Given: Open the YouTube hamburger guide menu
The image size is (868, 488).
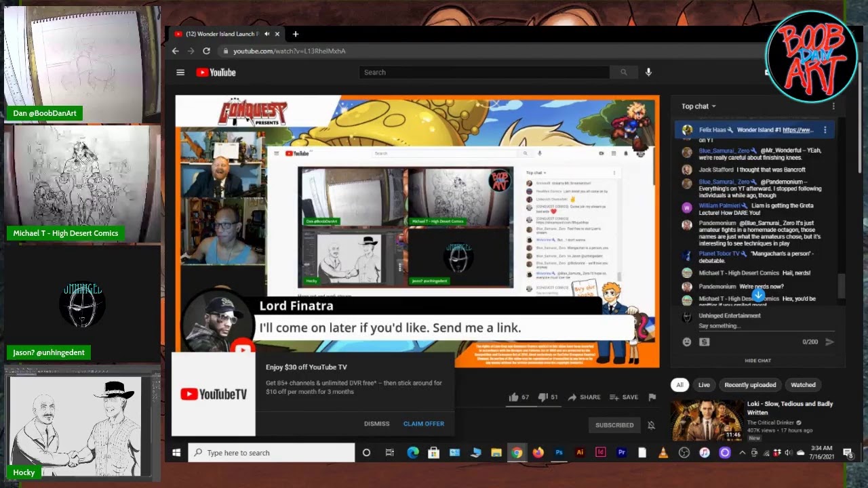Looking at the screenshot, I should [180, 73].
